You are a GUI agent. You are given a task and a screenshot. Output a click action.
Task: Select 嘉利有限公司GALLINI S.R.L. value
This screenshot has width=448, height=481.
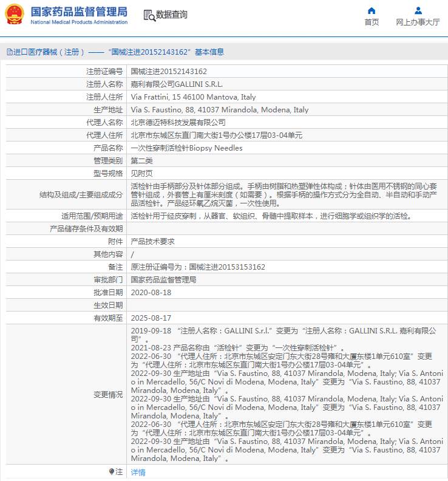tap(177, 84)
